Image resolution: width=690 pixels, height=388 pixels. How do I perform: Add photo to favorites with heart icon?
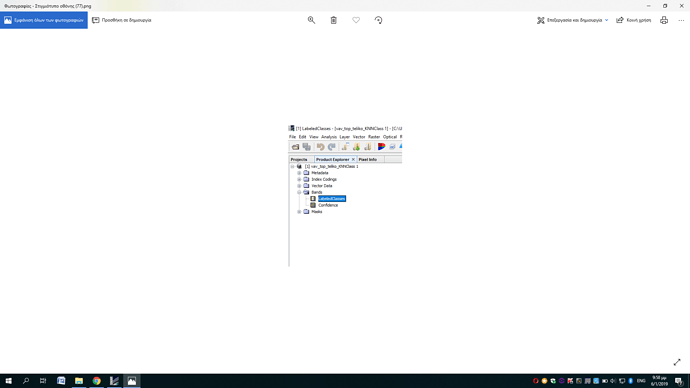[x=356, y=20]
